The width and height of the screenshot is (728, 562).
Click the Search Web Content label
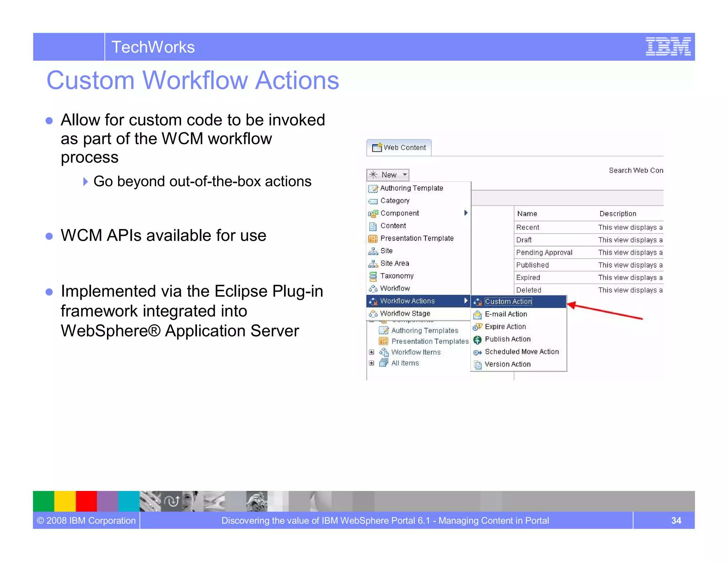pos(636,171)
